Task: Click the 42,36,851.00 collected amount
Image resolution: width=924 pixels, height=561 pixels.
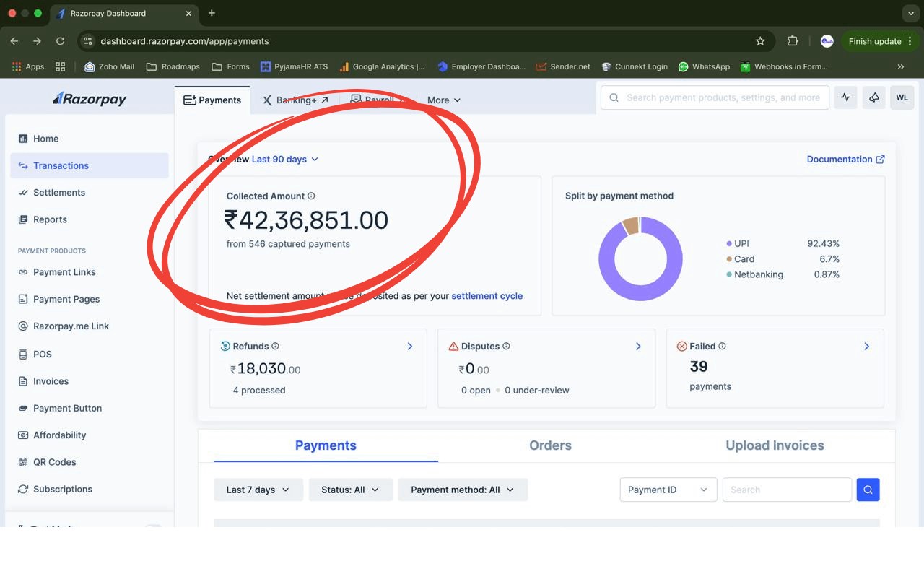Action: (307, 220)
